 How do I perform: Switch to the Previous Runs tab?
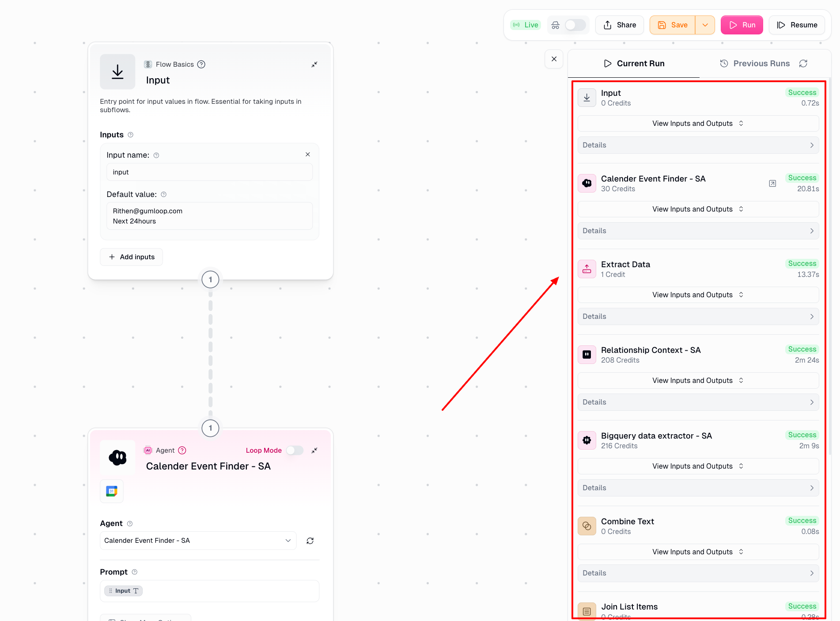coord(755,64)
